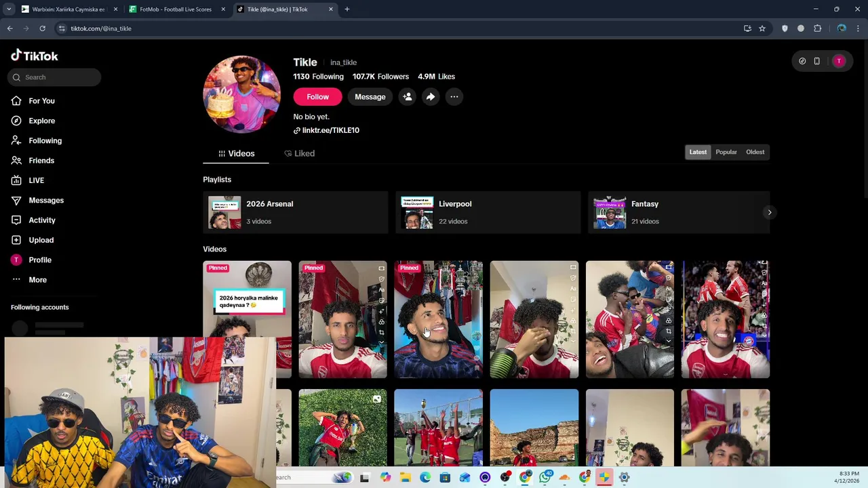The width and height of the screenshot is (868, 488).
Task: Open the tab search dropdown arrow
Action: [x=9, y=9]
